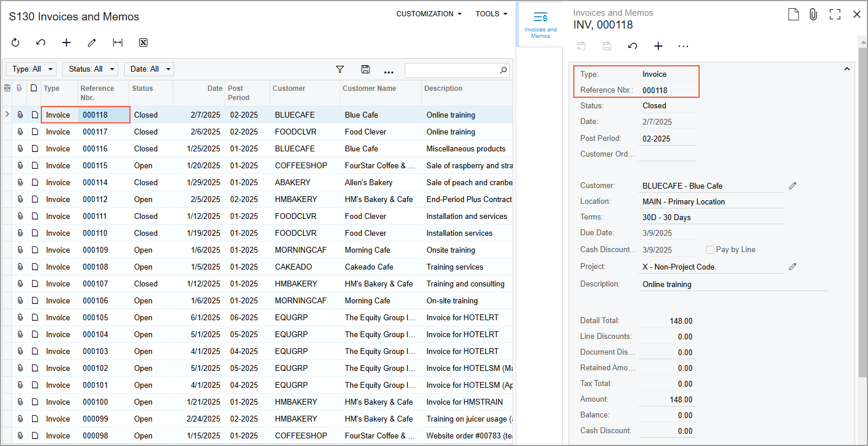Edit the BLUECAFE customer via pencil icon
Viewport: 868px width, 446px height.
pyautogui.click(x=792, y=186)
